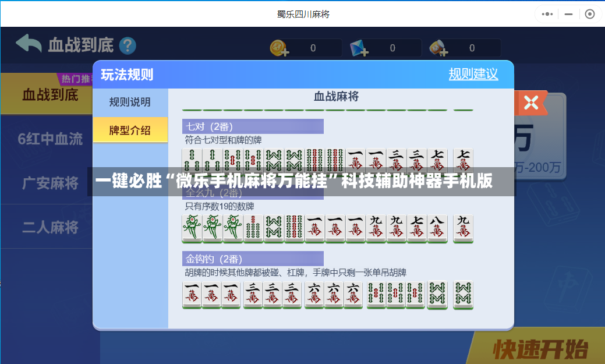605x364 pixels.
Task: Click the 玩法规则 dialog title
Action: click(x=127, y=75)
